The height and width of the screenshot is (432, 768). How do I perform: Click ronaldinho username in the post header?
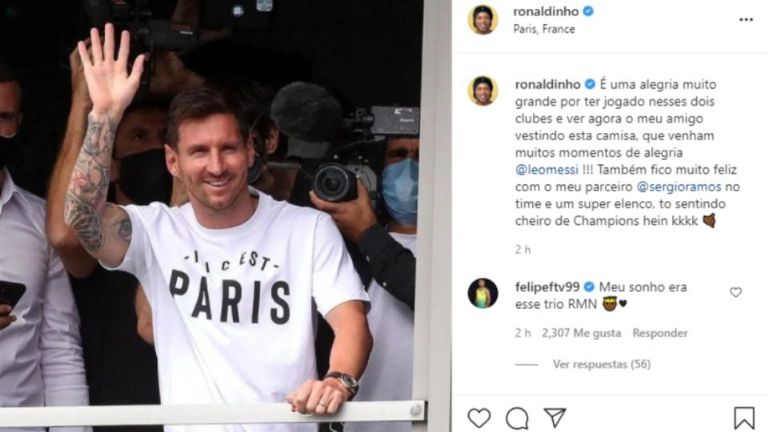(x=546, y=11)
